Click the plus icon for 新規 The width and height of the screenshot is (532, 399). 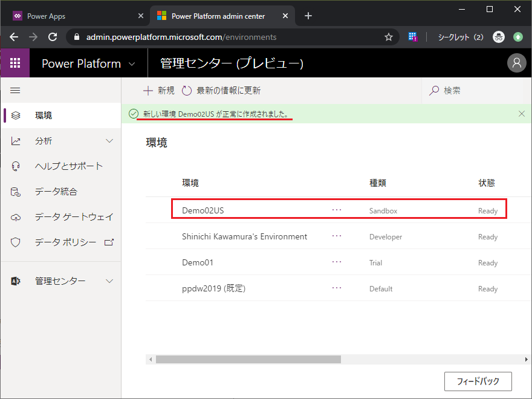pyautogui.click(x=148, y=91)
